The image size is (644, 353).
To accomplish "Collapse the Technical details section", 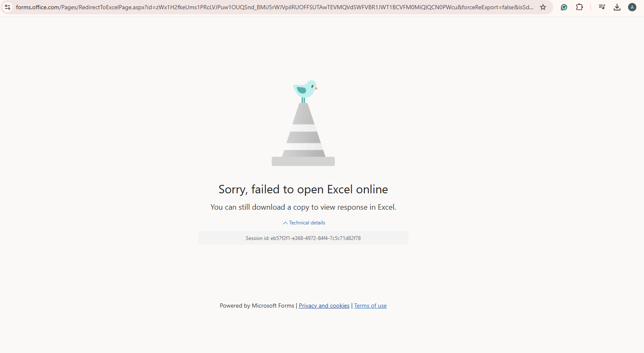I will 304,223.
